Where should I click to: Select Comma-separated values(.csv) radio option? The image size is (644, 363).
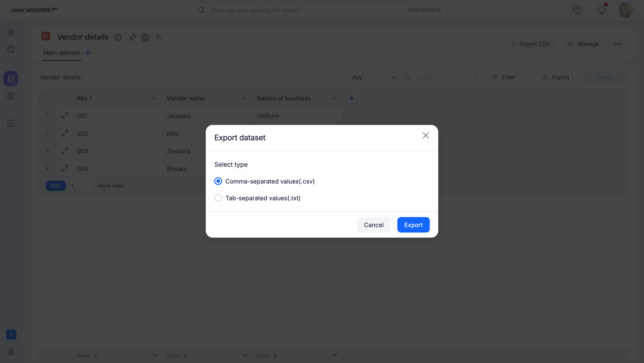[x=218, y=181]
